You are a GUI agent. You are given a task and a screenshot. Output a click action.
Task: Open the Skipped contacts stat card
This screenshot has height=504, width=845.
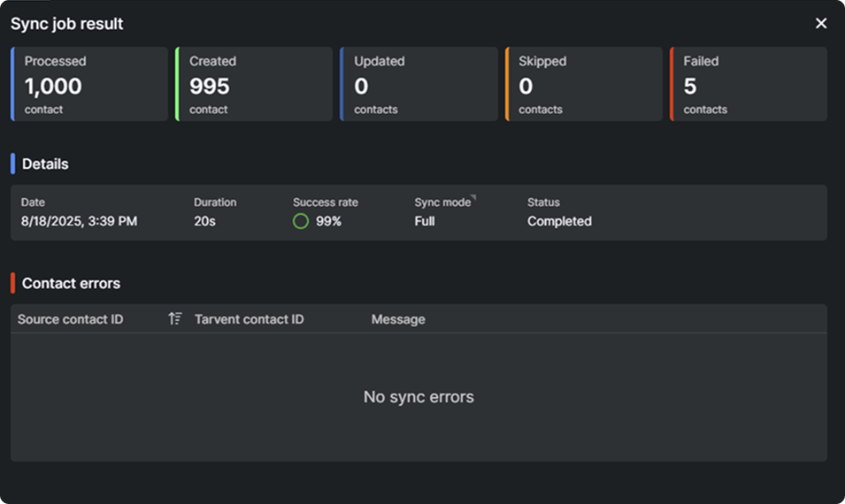[x=584, y=84]
